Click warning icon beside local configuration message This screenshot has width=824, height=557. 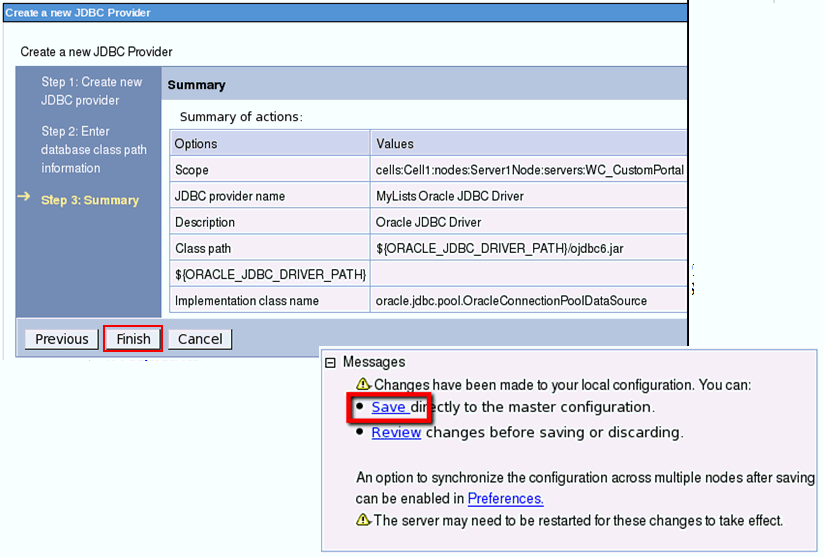coord(364,385)
